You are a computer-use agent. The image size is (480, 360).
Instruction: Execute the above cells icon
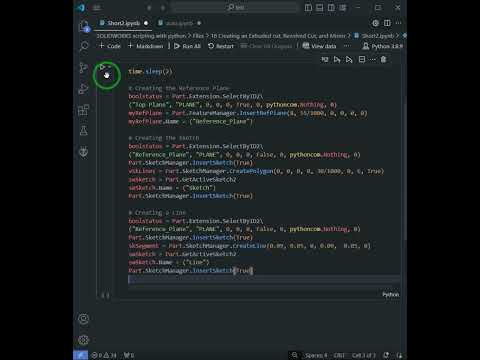click(x=337, y=60)
